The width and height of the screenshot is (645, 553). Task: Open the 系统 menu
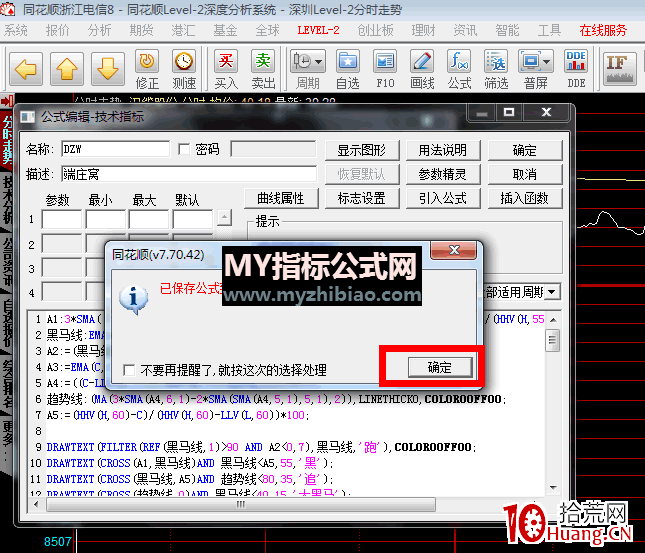click(x=16, y=30)
